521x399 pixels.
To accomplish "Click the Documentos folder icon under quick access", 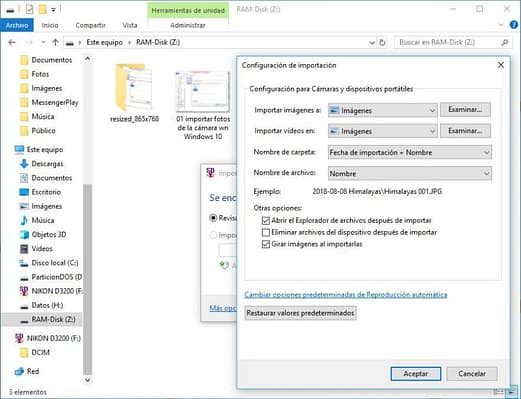I will [x=24, y=60].
